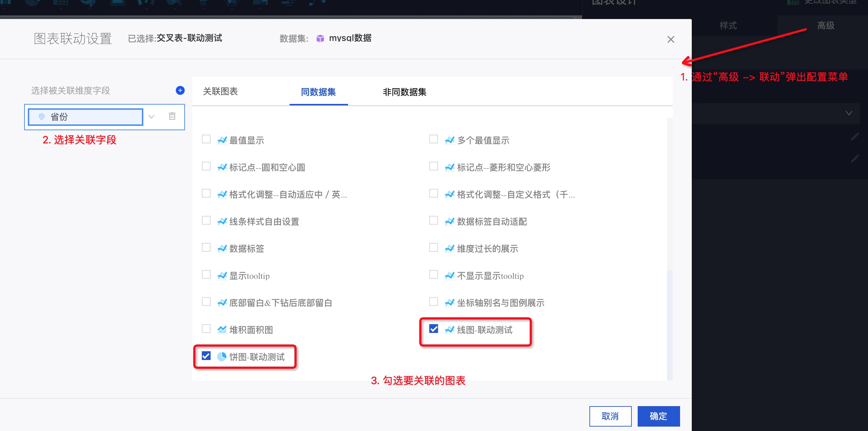Screen dimensions: 868x431
Task: Uncheck the 线图-联动测试 checkbox
Action: 434,329
